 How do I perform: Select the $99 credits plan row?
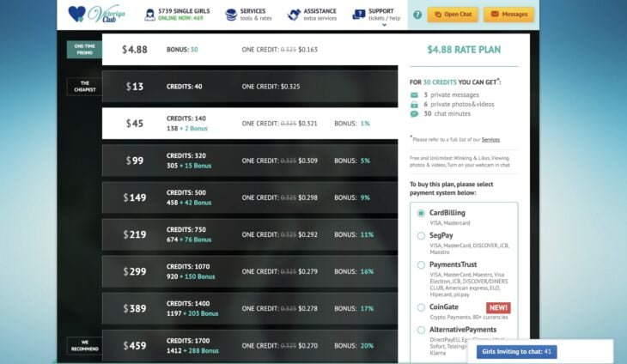pyautogui.click(x=249, y=161)
